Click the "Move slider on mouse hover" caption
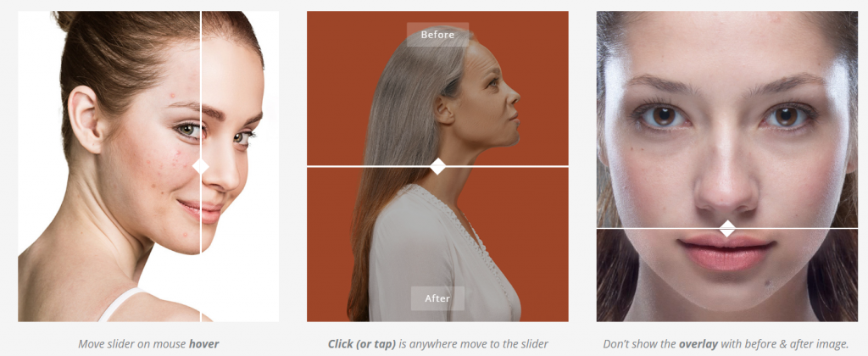868x356 pixels. 148,344
